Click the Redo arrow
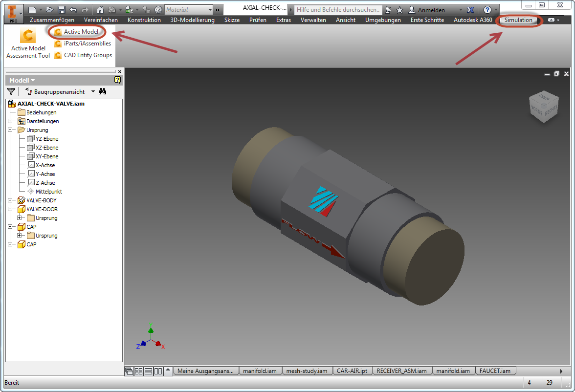575x392 pixels. coord(85,10)
